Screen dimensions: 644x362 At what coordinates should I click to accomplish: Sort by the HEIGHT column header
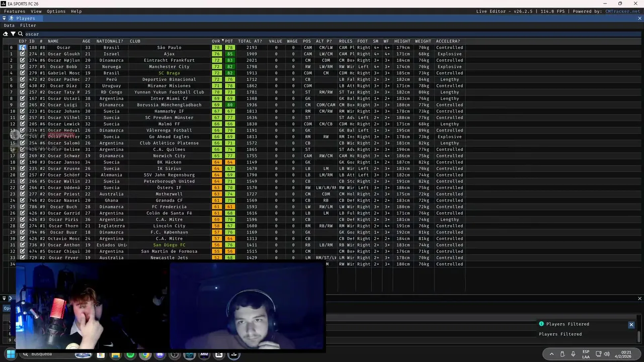[x=402, y=41]
